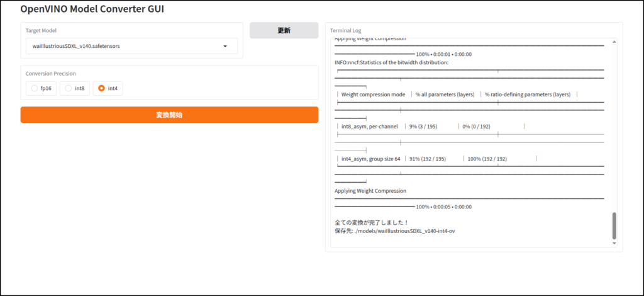Click the 全ての変換が完了しました message
644x296 pixels.
(372, 222)
